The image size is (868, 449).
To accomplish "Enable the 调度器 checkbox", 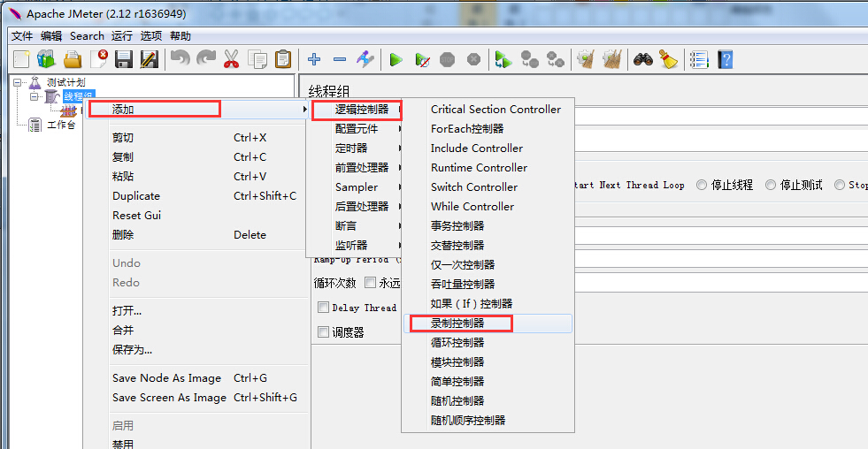I will [324, 332].
